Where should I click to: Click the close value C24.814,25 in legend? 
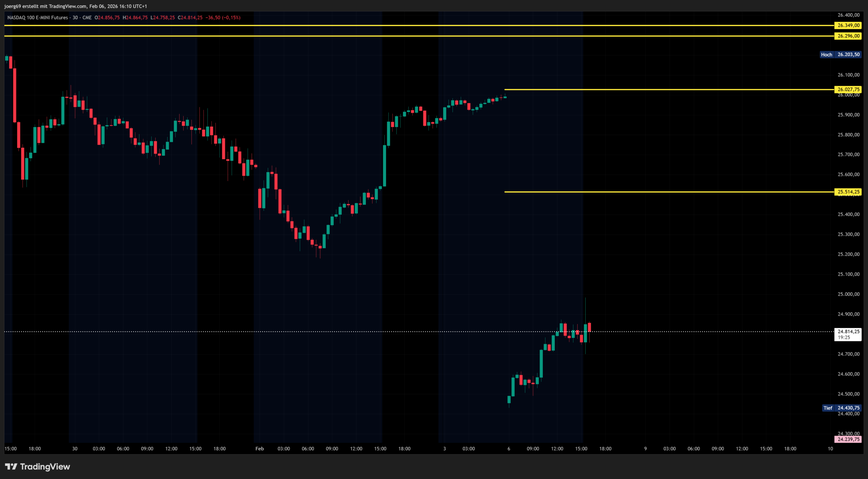point(190,18)
